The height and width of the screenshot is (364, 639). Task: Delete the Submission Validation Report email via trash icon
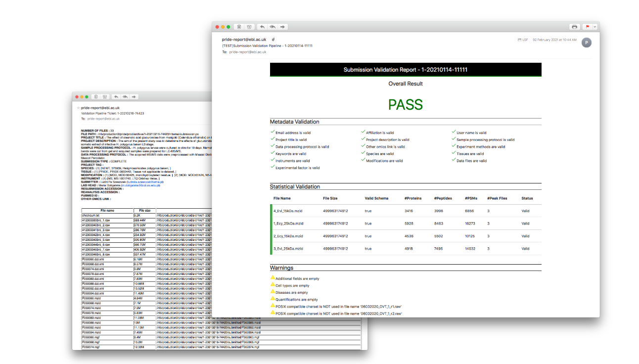click(x=239, y=27)
